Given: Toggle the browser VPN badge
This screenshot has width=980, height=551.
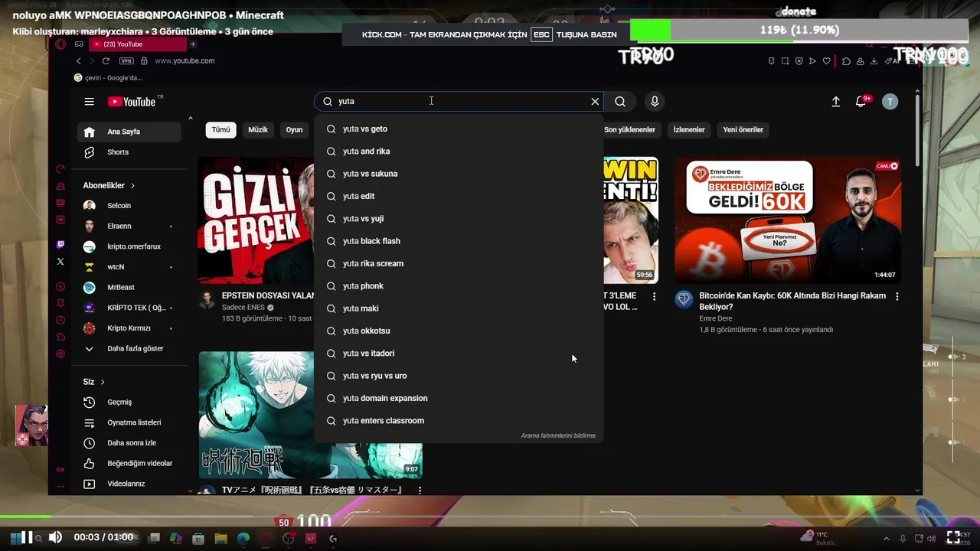Looking at the screenshot, I should [x=126, y=61].
